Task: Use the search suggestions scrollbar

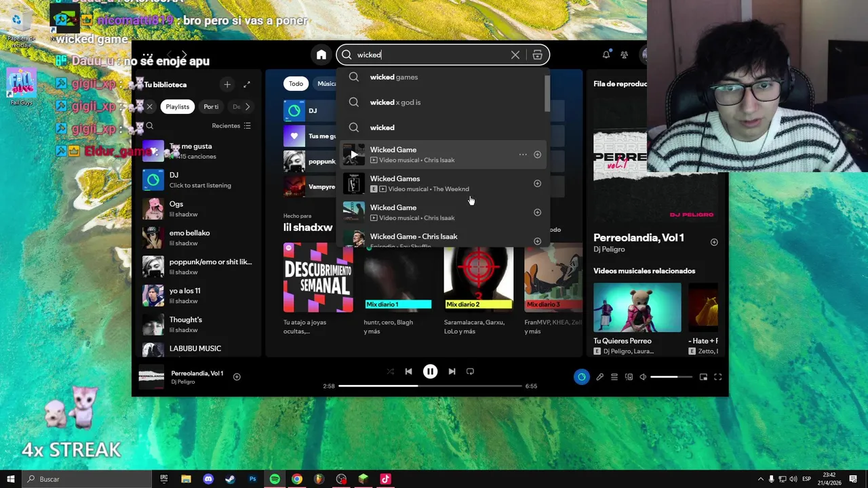Action: click(x=547, y=94)
